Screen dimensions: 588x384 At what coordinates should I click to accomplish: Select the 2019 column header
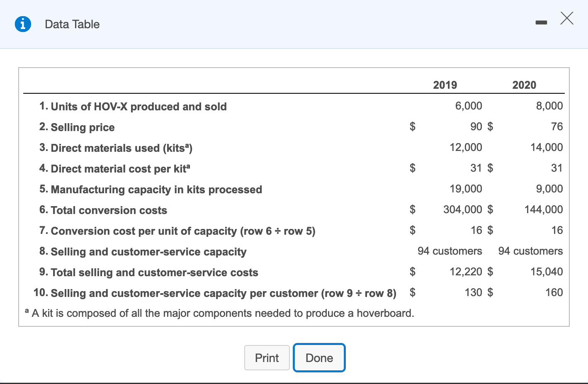(x=445, y=85)
